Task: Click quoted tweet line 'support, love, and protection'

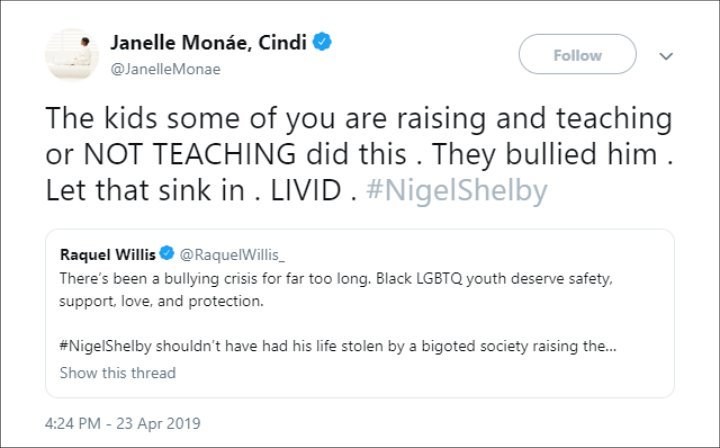Action: pyautogui.click(x=162, y=301)
